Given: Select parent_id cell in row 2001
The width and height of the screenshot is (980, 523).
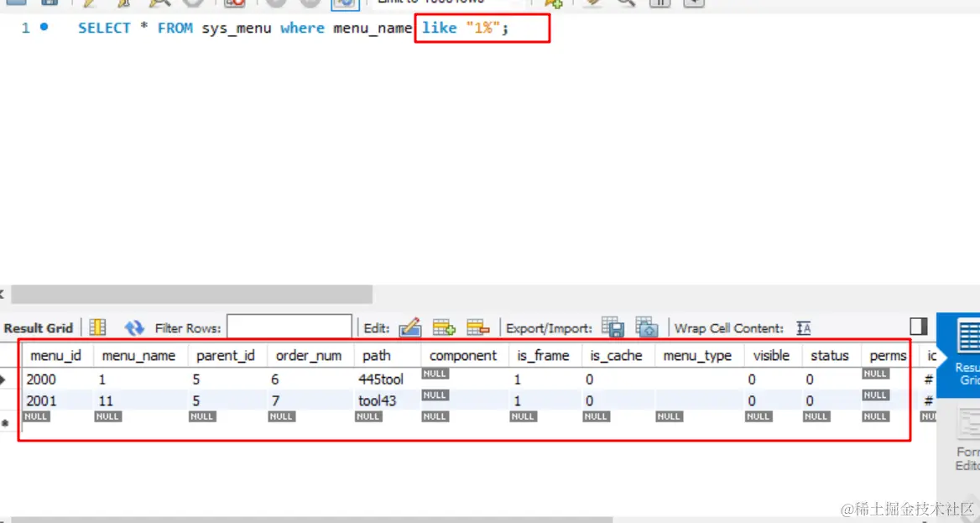Looking at the screenshot, I should [x=227, y=400].
